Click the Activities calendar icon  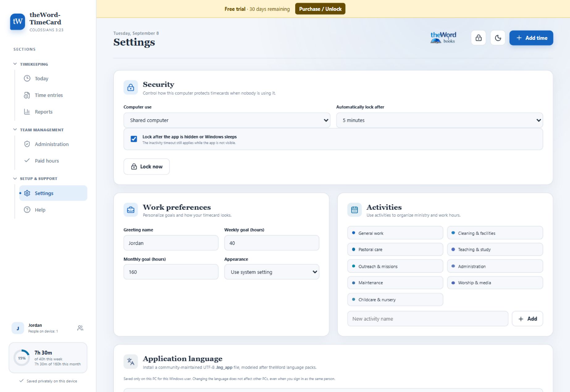354,210
